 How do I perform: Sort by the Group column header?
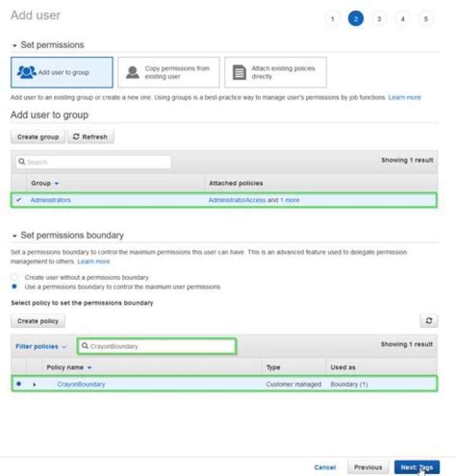click(x=44, y=183)
